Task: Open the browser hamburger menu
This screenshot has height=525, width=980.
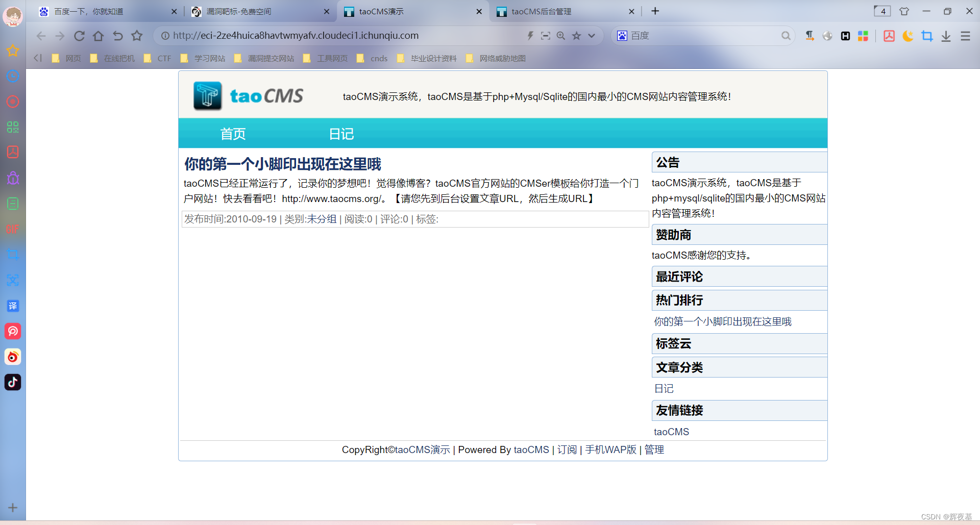Action: pyautogui.click(x=965, y=36)
